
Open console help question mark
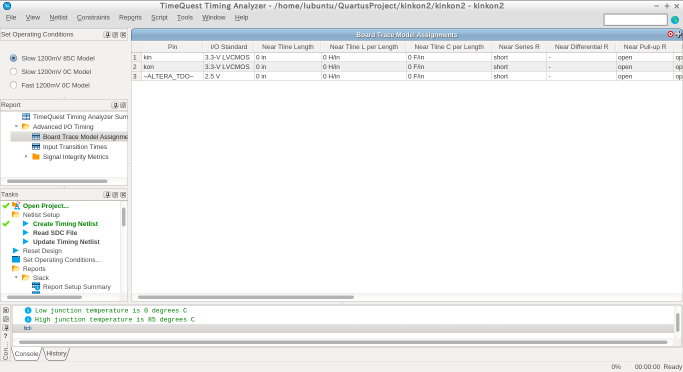(x=6, y=336)
